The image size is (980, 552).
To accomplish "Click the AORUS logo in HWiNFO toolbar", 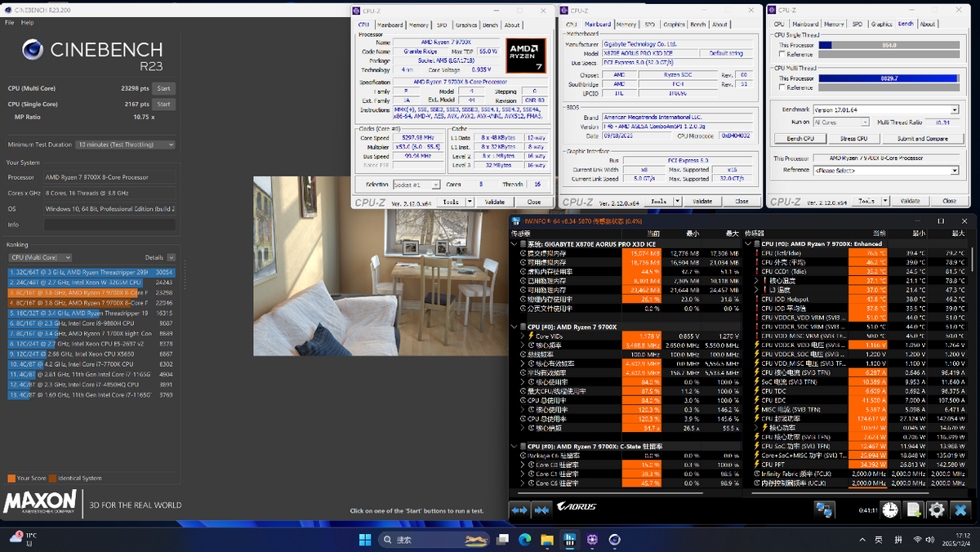I will click(x=577, y=507).
